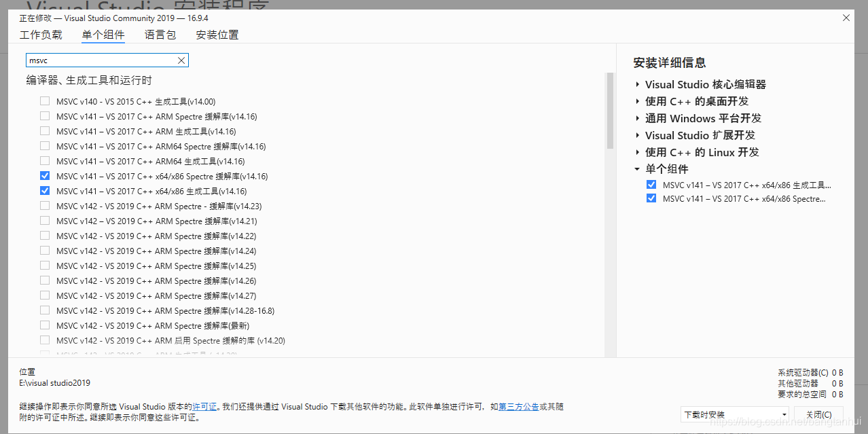Uncheck MSVC v141 x64/x86 Spectre 缓解库(v14.16)

(45, 176)
